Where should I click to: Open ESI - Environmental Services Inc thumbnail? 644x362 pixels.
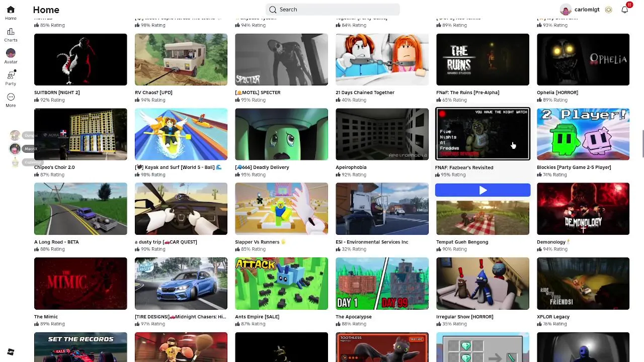coord(382,209)
